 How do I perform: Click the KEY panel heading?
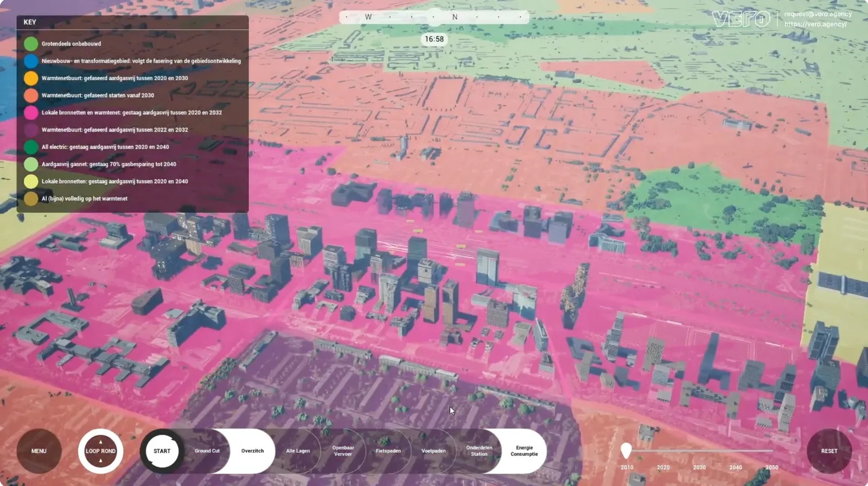(30, 22)
